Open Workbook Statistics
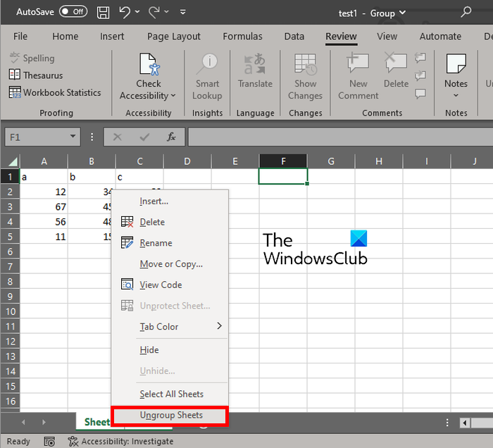This screenshot has width=493, height=448. [x=55, y=92]
